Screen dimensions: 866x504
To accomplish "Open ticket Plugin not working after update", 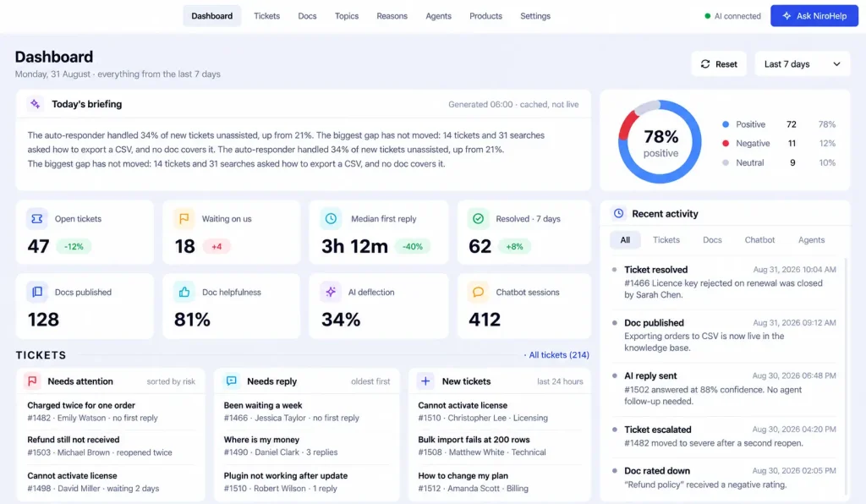I will [307, 481].
